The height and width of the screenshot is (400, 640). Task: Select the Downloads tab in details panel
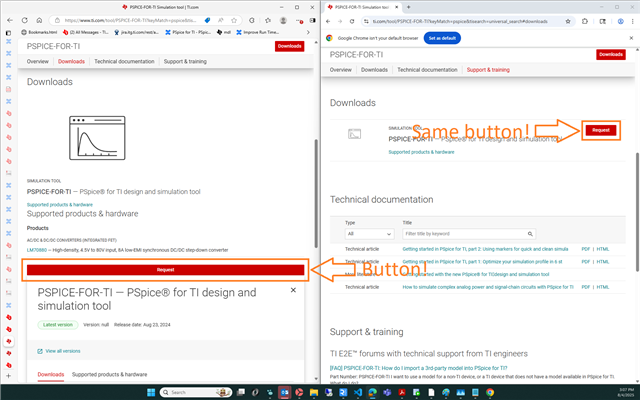pos(51,374)
